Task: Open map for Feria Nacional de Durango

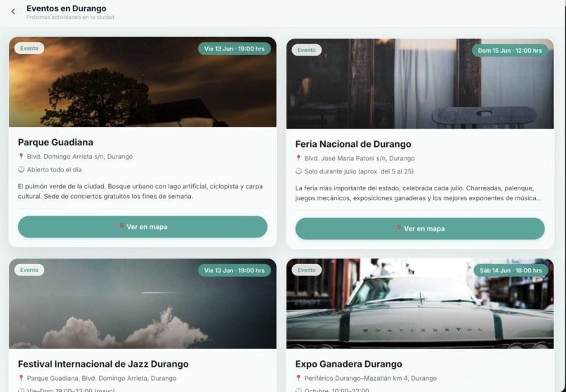Action: pos(420,228)
